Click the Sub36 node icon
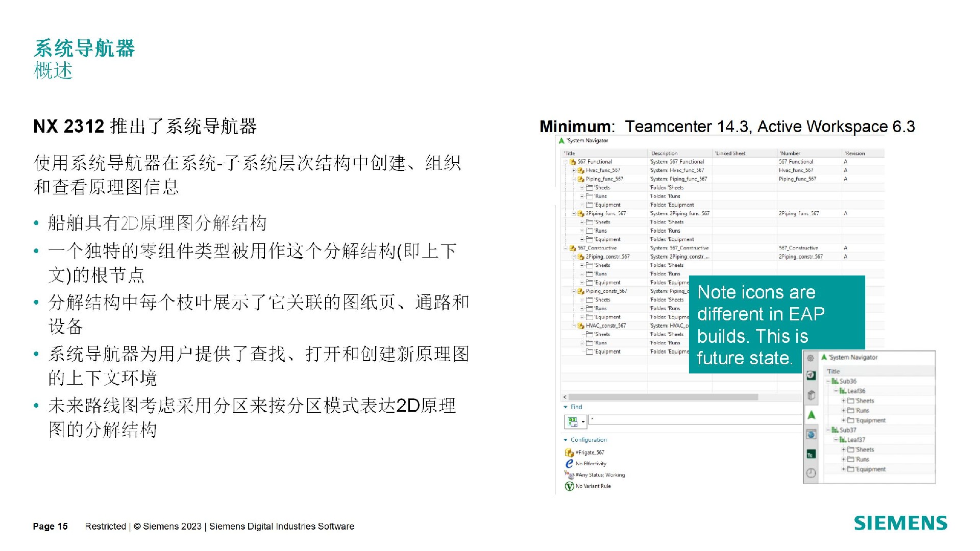Viewport: 980px width, 551px height. tap(835, 381)
